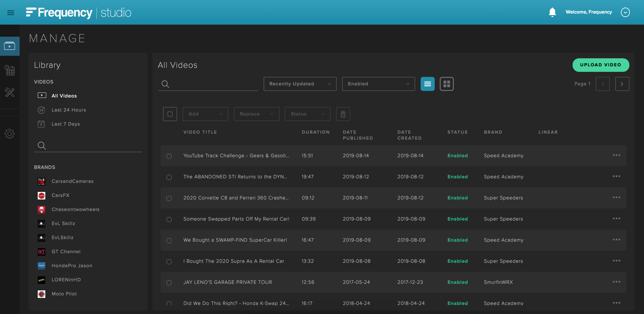This screenshot has height=314, width=644.
Task: Check I Bought The 2020 Supra video
Action: pos(169,262)
